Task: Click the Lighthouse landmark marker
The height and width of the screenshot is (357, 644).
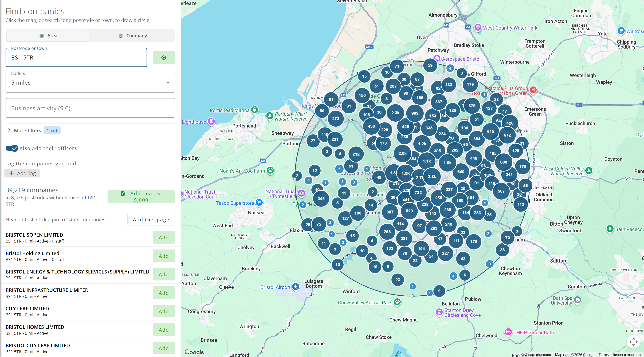Action: click(x=211, y=121)
